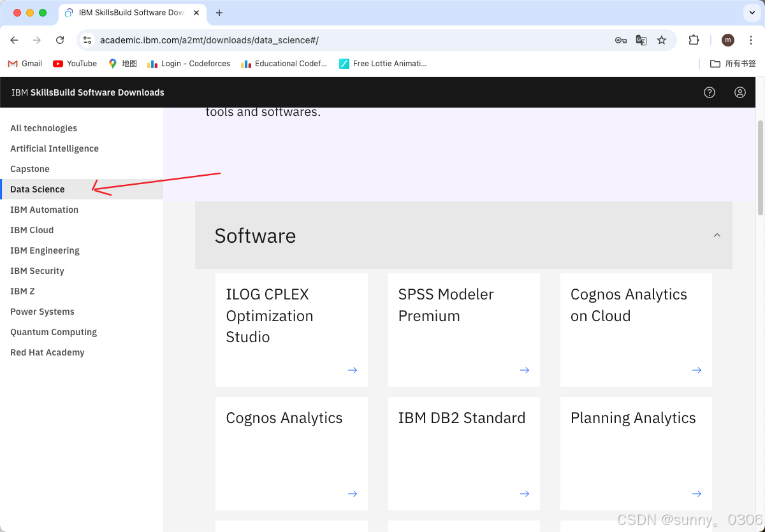Open YouTube bookmark
The height and width of the screenshot is (532, 765).
(x=75, y=64)
